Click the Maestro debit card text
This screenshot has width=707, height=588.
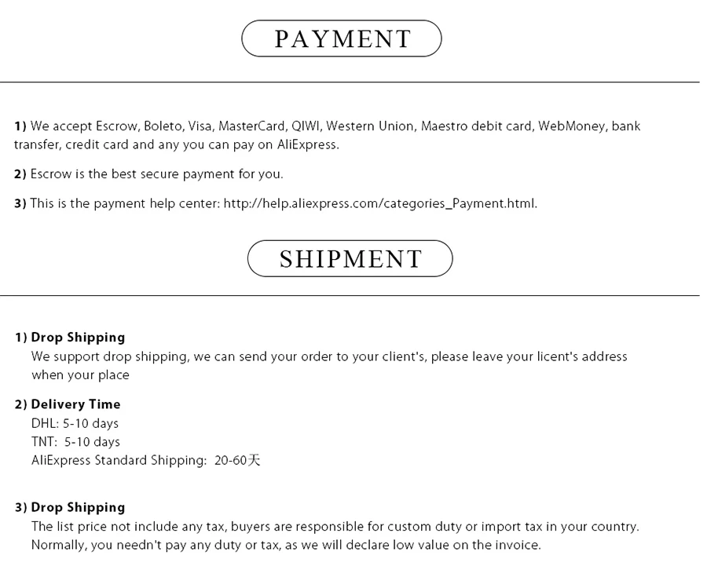coord(476,126)
